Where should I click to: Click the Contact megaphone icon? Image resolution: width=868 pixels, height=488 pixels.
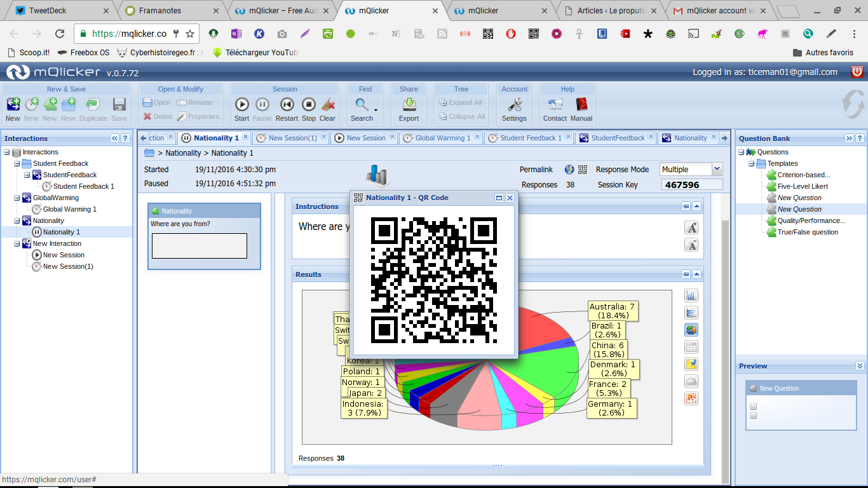(555, 105)
